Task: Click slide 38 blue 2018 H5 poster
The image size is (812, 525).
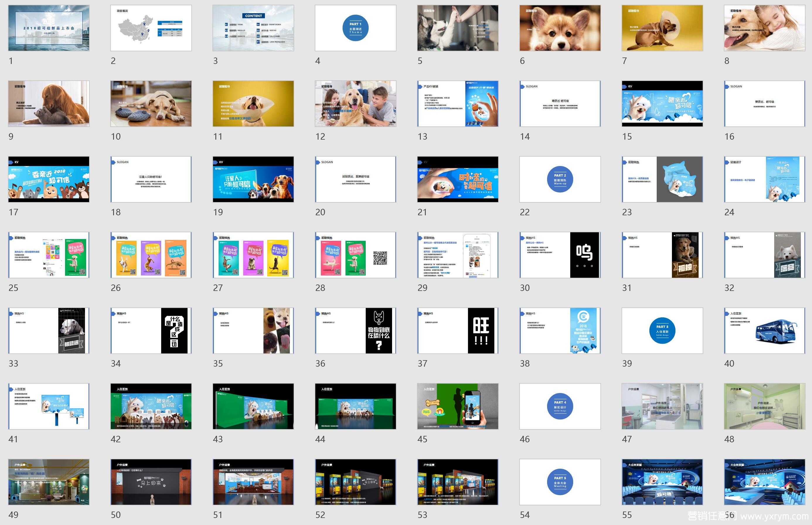Action: (x=560, y=331)
